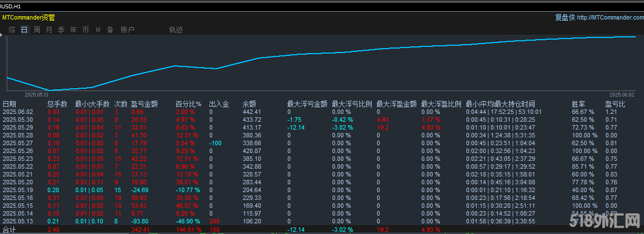The height and width of the screenshot is (234, 644).
Task: Click the 合计 totals row label
Action: pyautogui.click(x=9, y=230)
